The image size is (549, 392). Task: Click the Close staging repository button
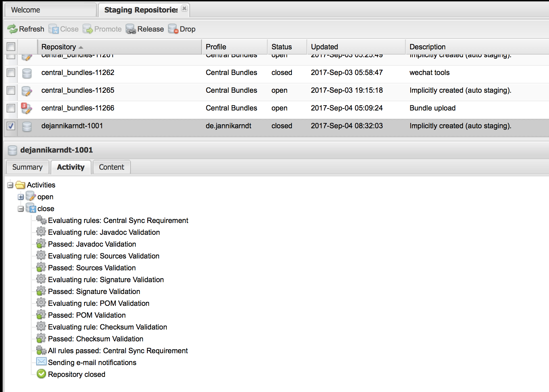tap(63, 29)
